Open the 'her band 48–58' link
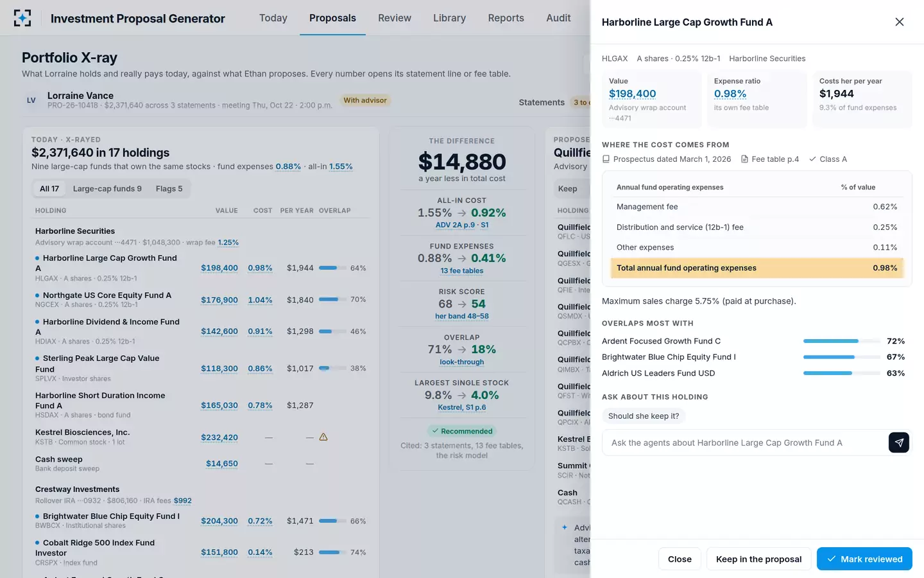The width and height of the screenshot is (924, 578). point(462,317)
